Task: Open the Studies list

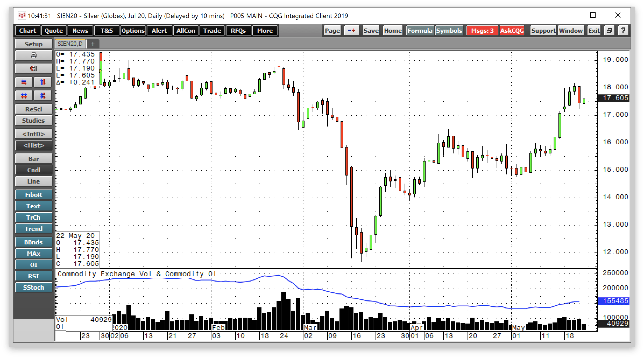Action: point(33,121)
